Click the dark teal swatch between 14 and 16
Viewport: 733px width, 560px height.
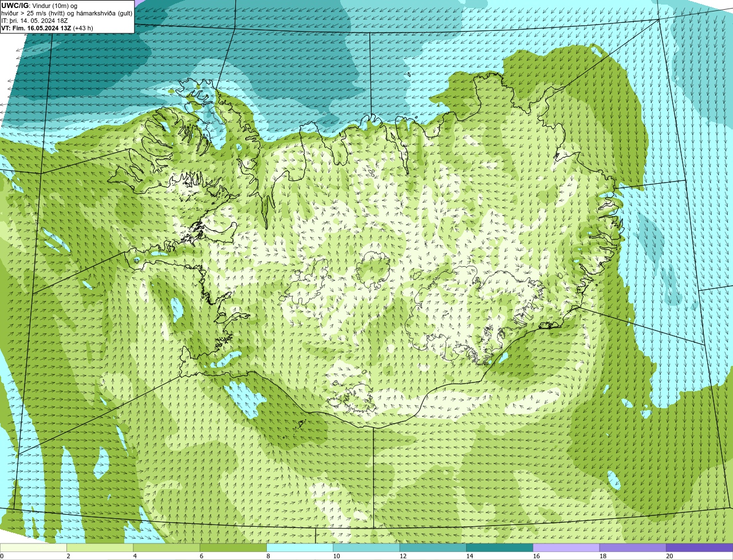(x=500, y=547)
